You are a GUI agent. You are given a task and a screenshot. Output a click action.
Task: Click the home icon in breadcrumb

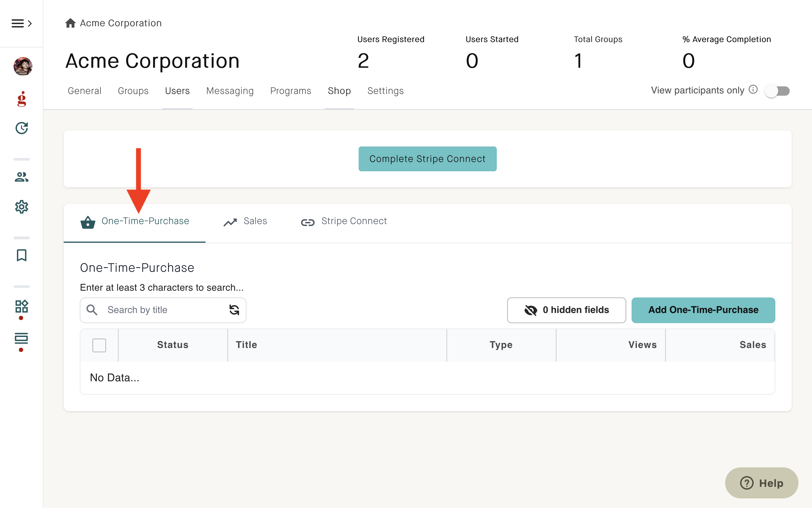[x=70, y=23]
